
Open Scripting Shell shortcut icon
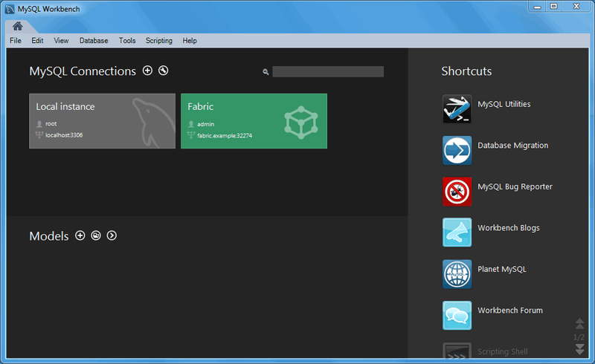[x=457, y=351]
